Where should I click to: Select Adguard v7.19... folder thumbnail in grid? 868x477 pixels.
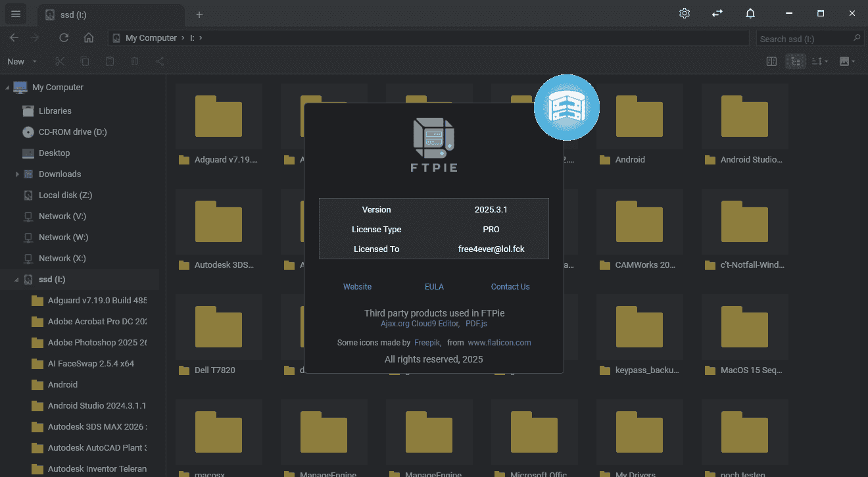tap(219, 116)
